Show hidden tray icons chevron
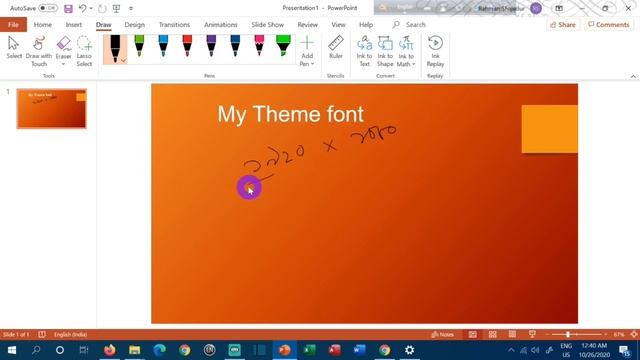This screenshot has width=640, height=360. click(511, 350)
